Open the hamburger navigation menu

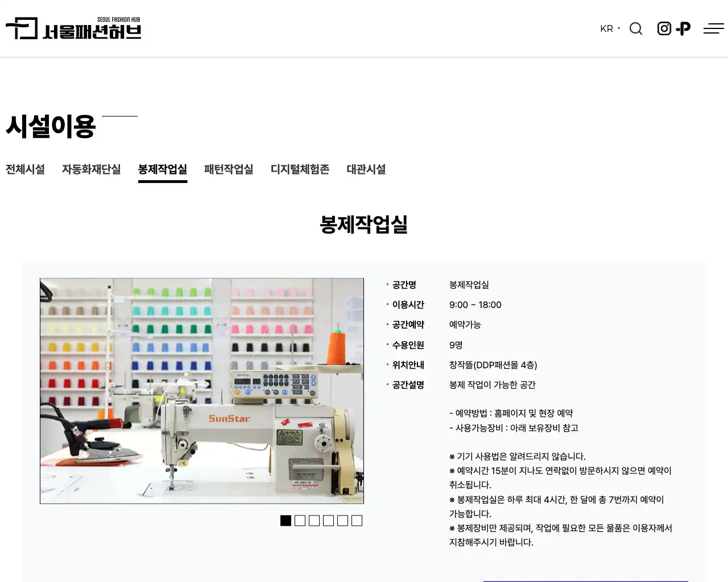(x=714, y=28)
